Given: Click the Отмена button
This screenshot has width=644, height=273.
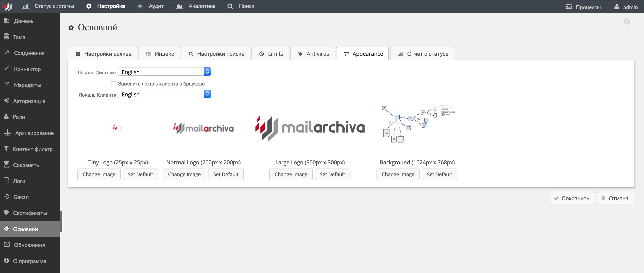Looking at the screenshot, I should [x=616, y=198].
